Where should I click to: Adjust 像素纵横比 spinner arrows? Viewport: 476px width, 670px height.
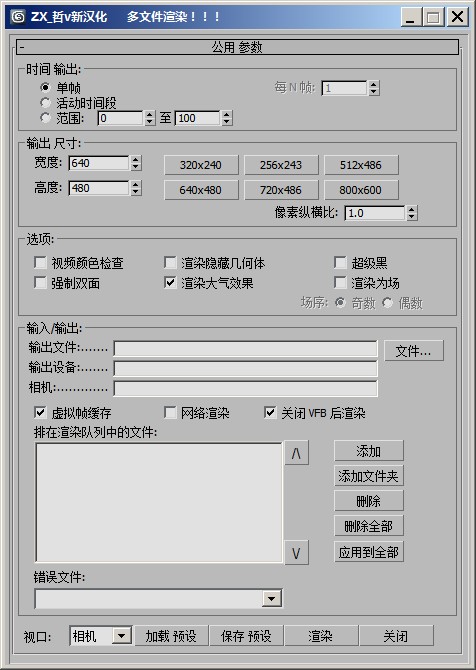(411, 213)
